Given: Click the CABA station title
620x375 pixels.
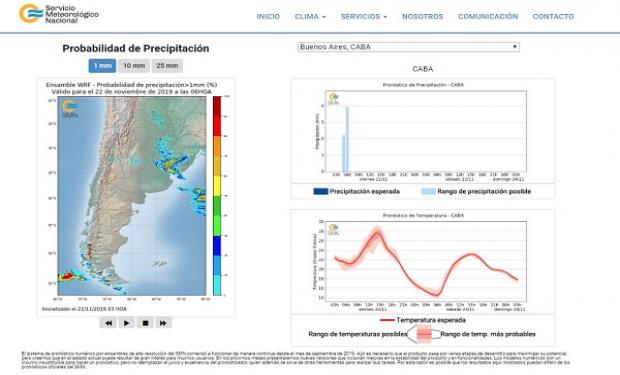Looking at the screenshot, I should (423, 69).
